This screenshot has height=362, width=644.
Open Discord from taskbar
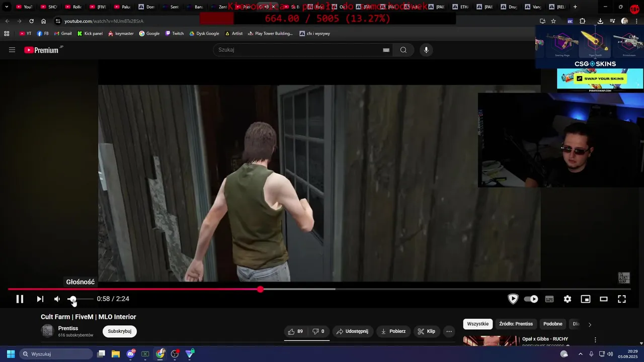(x=131, y=354)
